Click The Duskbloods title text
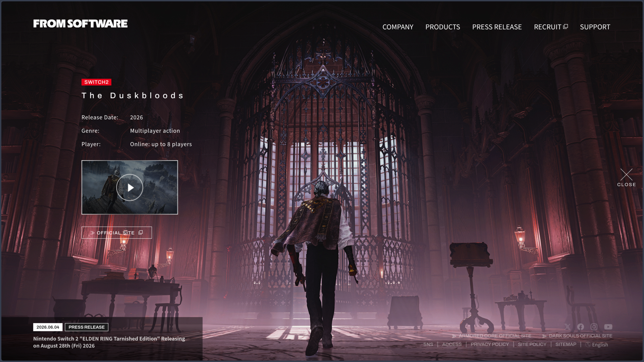Viewport: 644px width, 362px height. [x=133, y=96]
